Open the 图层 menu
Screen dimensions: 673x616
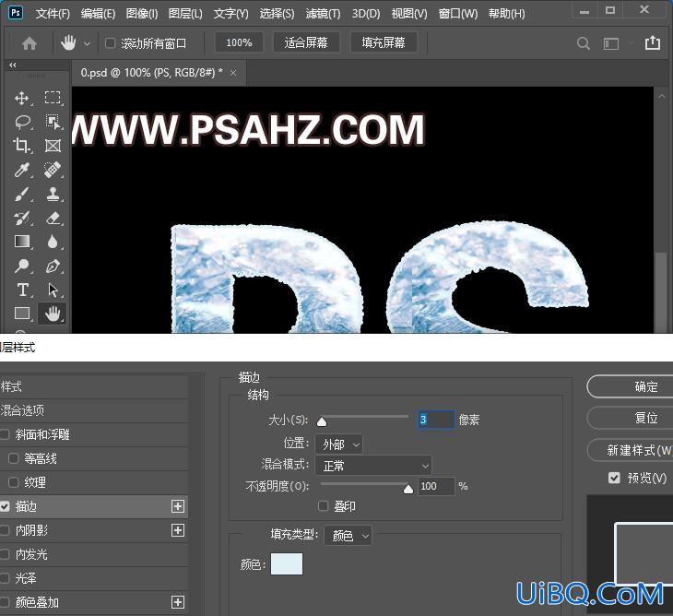[185, 14]
